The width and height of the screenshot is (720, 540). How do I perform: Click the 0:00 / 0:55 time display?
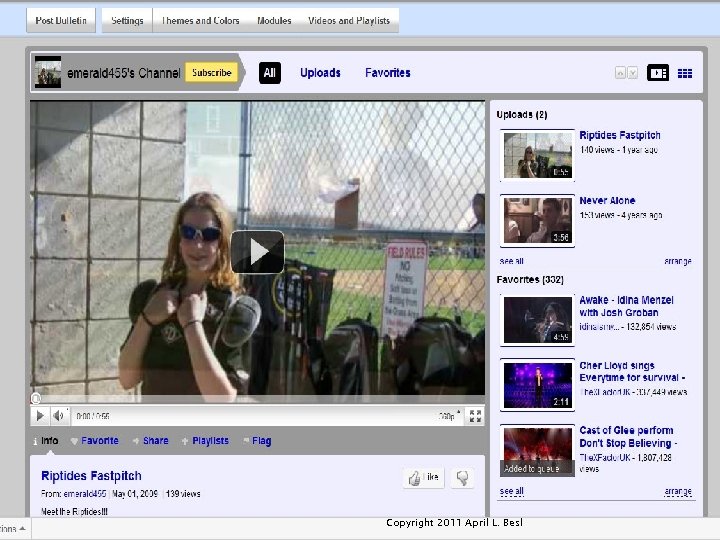click(x=93, y=416)
